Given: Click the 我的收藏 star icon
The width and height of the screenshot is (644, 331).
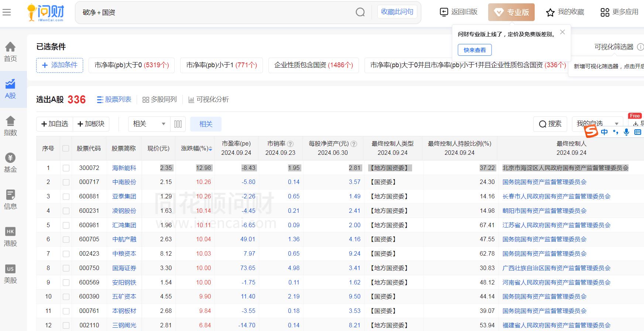Looking at the screenshot, I should pos(550,13).
